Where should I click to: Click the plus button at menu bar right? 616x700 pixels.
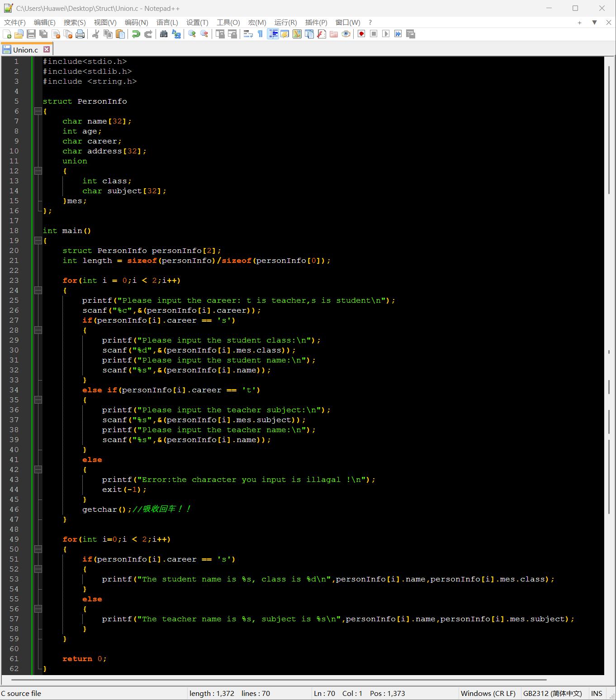(579, 23)
